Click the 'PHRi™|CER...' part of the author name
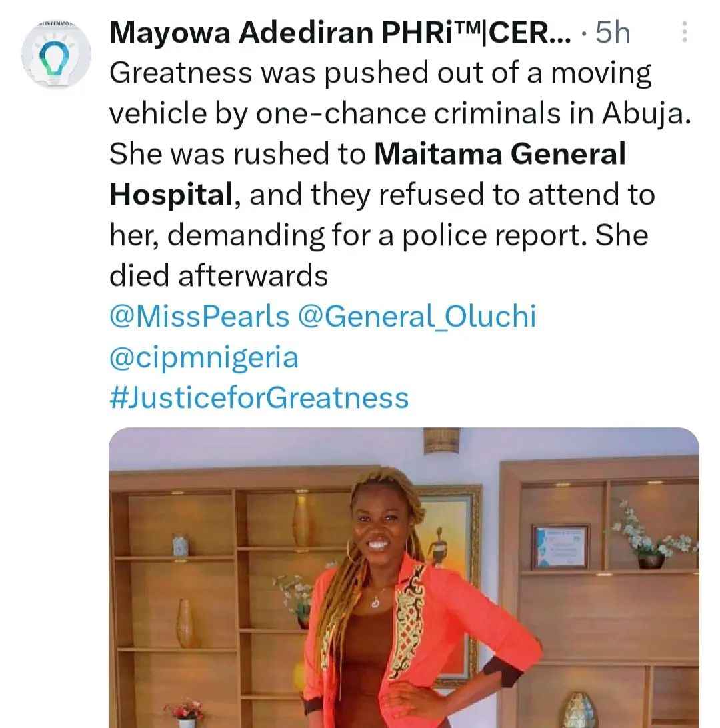 (476, 33)
